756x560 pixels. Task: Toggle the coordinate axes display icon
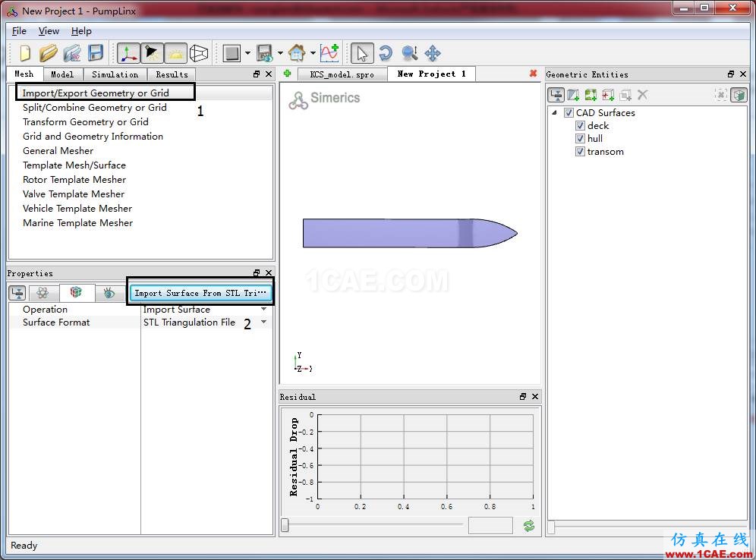tap(129, 53)
